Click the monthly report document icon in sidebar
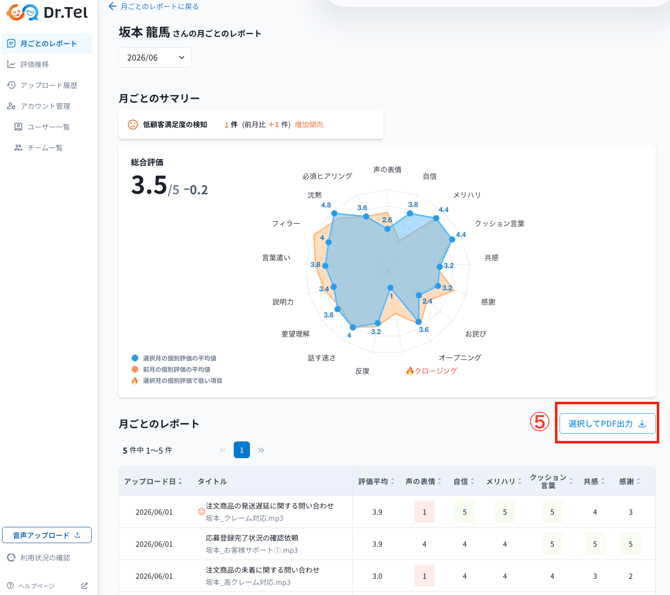Image resolution: width=670 pixels, height=595 pixels. [x=12, y=44]
